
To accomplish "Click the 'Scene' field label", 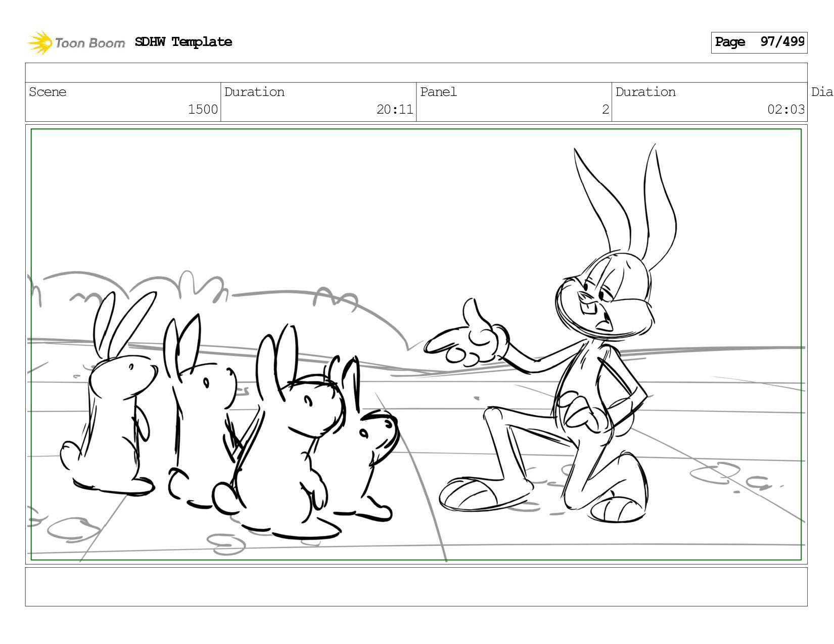I will 48,92.
